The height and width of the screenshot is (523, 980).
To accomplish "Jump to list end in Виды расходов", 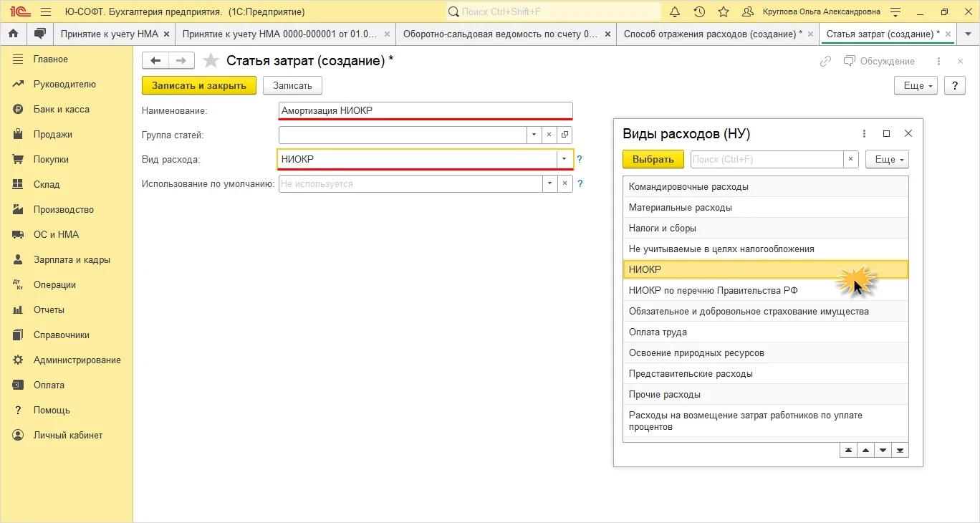I will click(x=900, y=450).
